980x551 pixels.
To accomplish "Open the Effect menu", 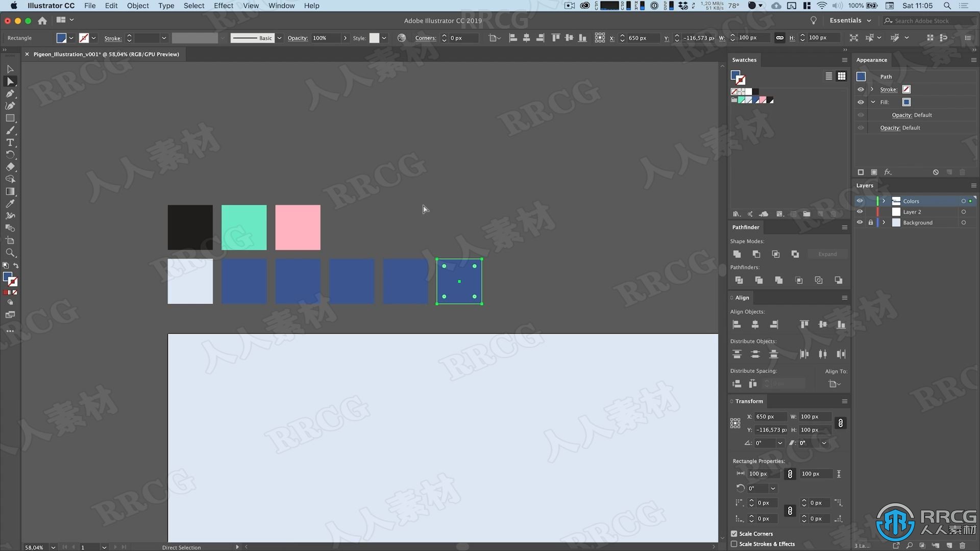I will [224, 6].
